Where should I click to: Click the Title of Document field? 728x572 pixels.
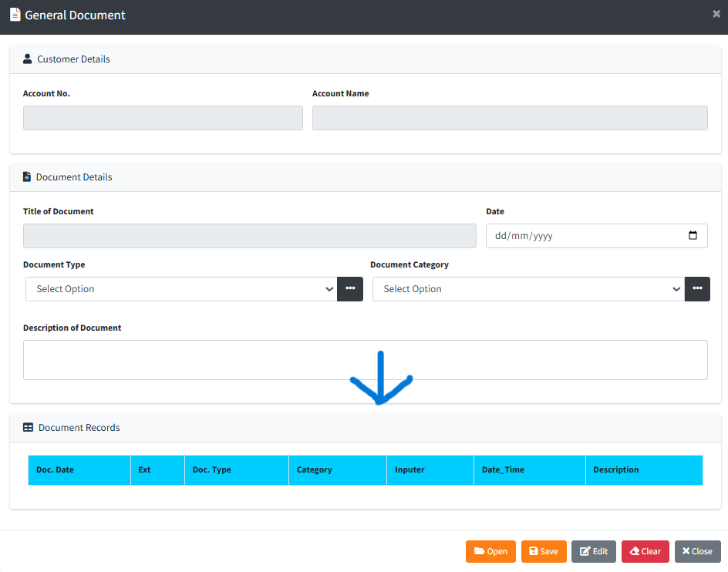[249, 236]
